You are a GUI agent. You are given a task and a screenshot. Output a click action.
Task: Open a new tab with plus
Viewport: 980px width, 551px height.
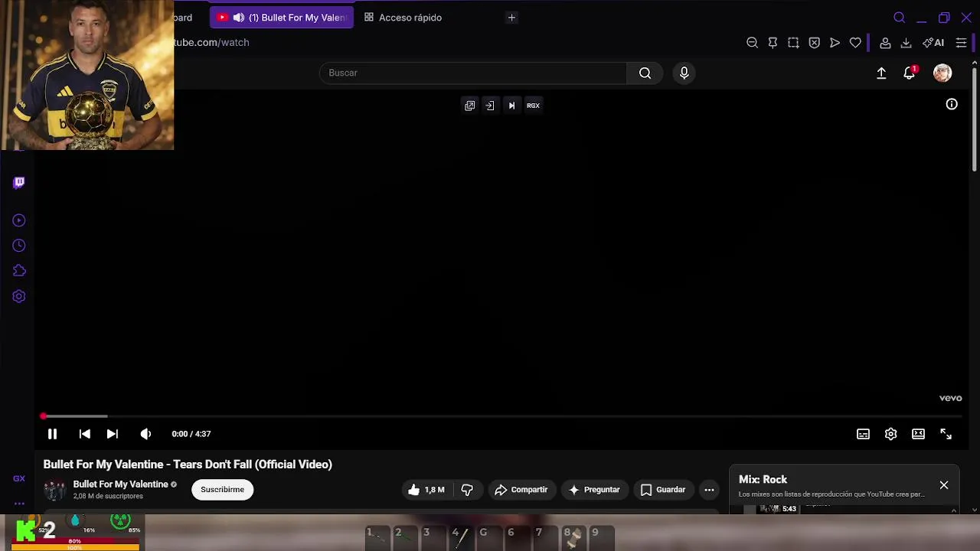click(x=511, y=18)
